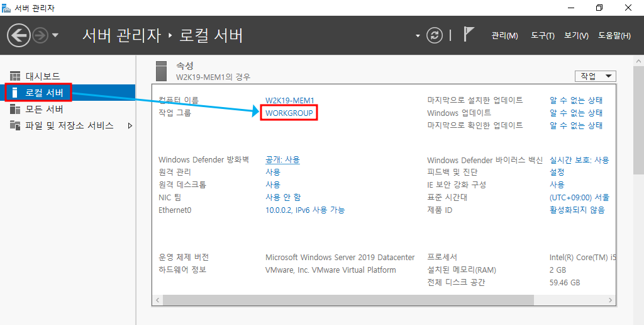The image size is (644, 325).
Task: Click 활성화되지 않음 product ID link
Action: click(x=577, y=210)
